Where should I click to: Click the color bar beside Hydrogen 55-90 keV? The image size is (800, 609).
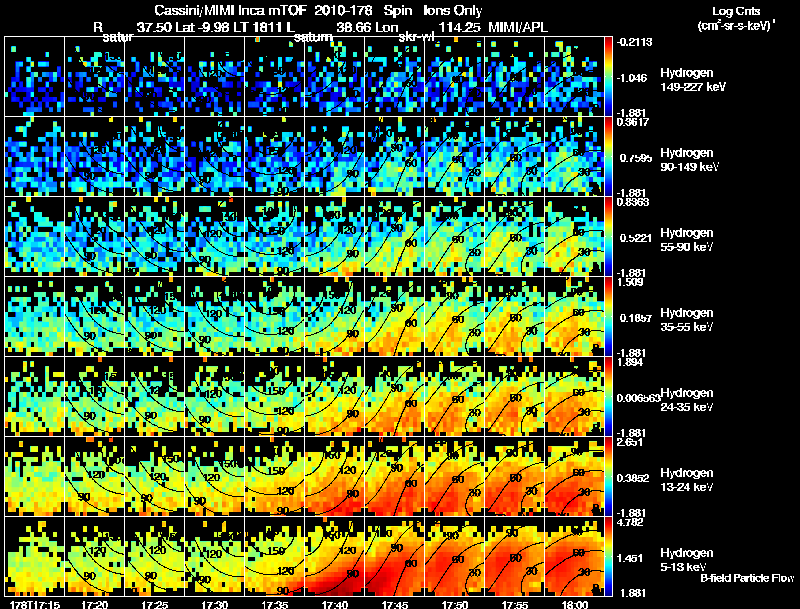pos(608,236)
